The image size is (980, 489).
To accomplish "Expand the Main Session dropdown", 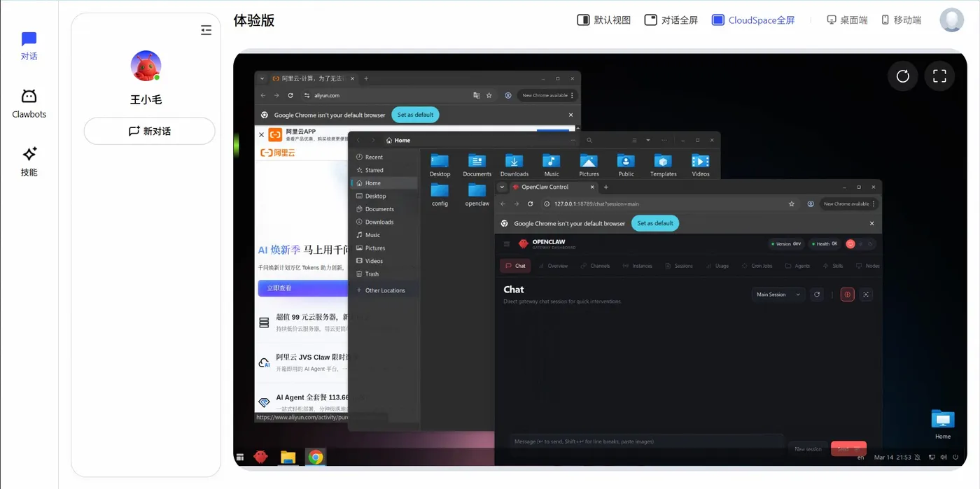I will (x=778, y=295).
